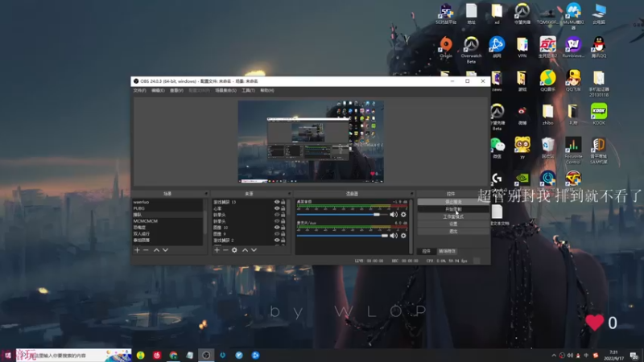Toggle lock for 心率 source

click(283, 208)
